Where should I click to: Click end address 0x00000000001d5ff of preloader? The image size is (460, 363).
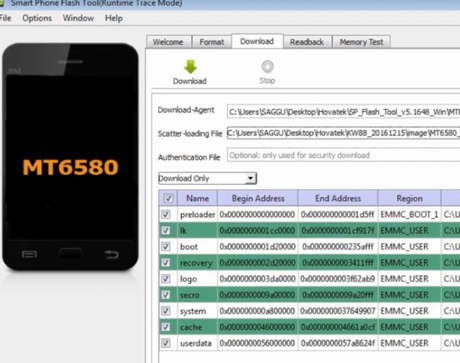tap(338, 214)
